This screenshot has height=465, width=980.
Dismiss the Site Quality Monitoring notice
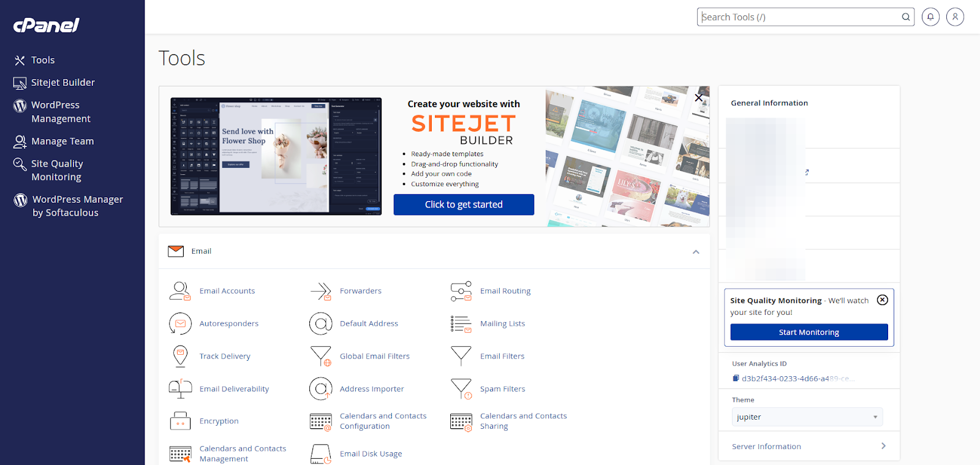883,300
